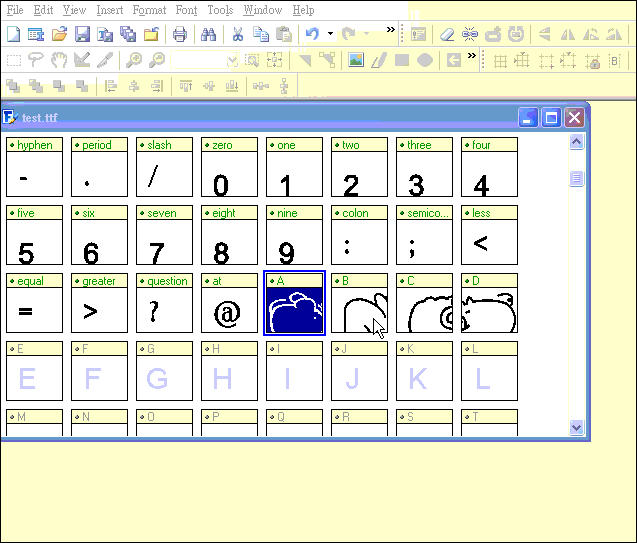The width and height of the screenshot is (637, 543).
Task: Click the draw ellipse contour icon
Action: pos(425,60)
